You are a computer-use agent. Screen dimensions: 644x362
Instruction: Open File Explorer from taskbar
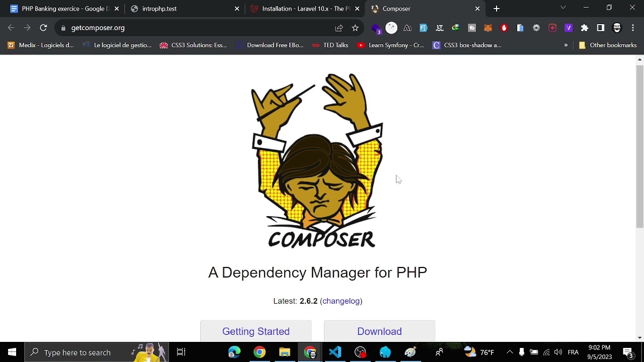click(285, 352)
